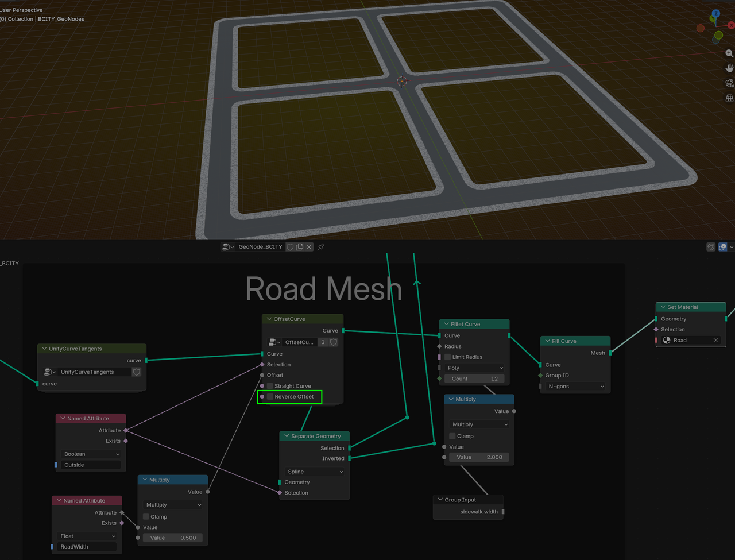Collapse the UnifyCurveTangents node

coord(44,349)
